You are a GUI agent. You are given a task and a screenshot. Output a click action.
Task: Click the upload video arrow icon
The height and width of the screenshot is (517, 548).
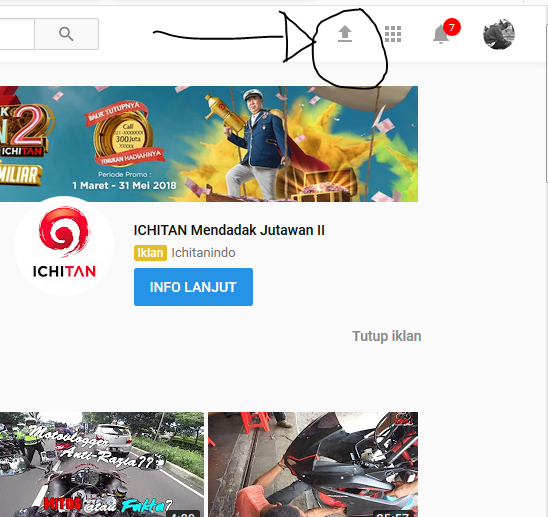[x=345, y=34]
